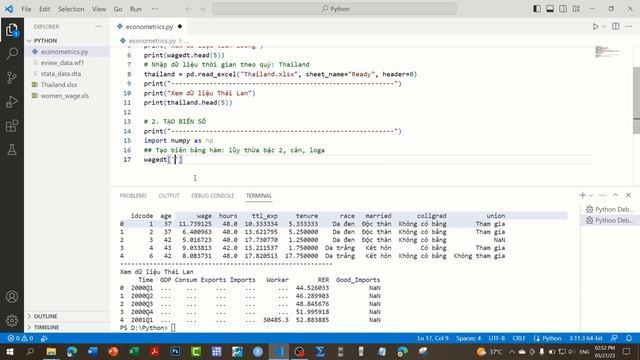Image resolution: width=640 pixels, height=360 pixels.
Task: Close the terminal panel
Action: (629, 195)
